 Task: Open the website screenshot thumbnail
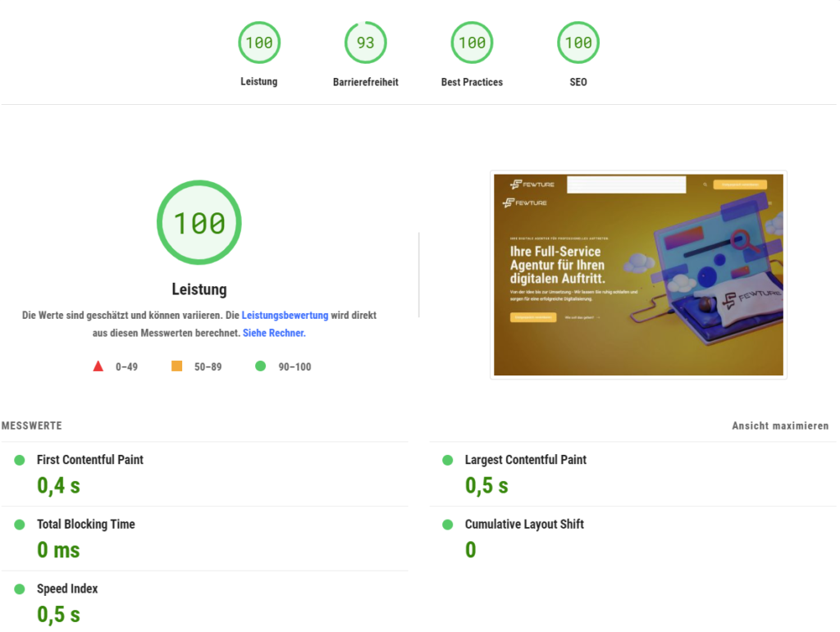pyautogui.click(x=638, y=275)
